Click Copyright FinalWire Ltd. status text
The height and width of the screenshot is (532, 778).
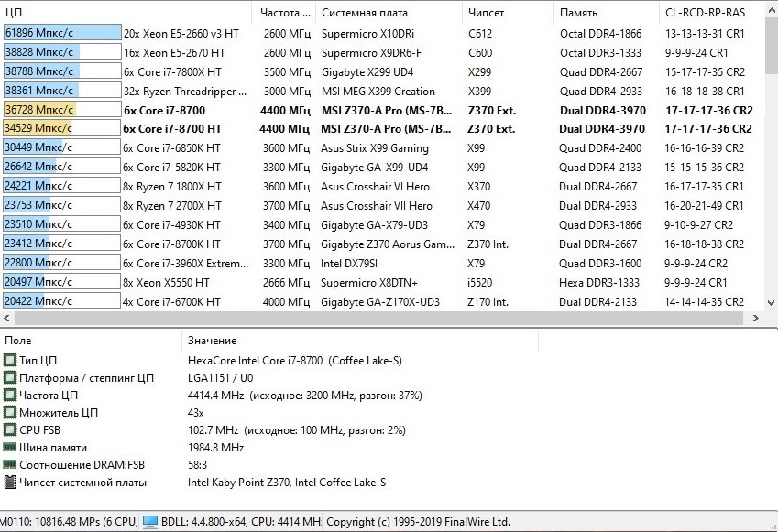coord(418,522)
